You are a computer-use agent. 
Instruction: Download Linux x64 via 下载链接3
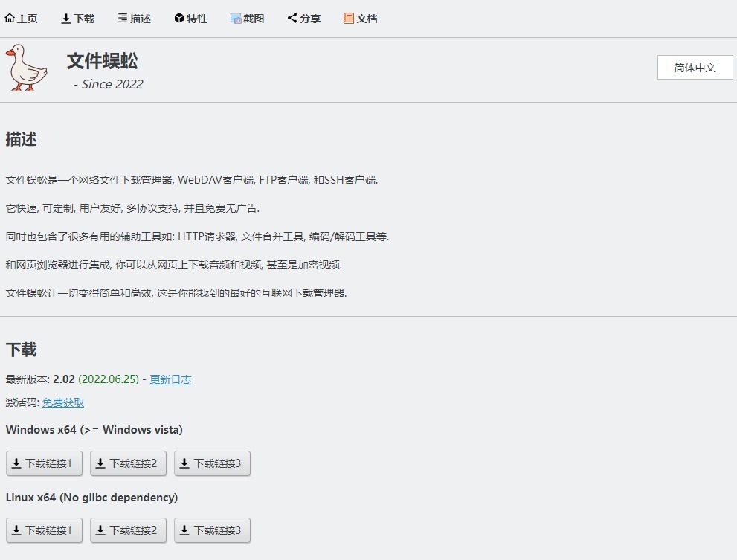point(212,530)
